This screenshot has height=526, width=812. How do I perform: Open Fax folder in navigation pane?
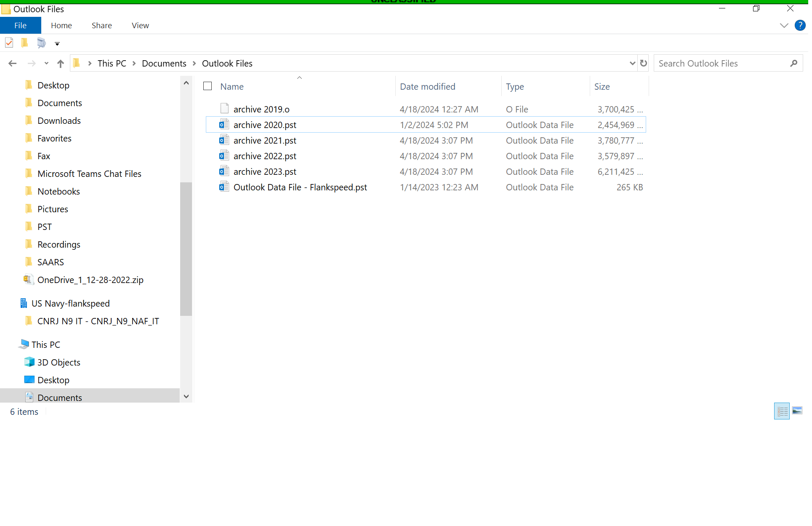pos(44,156)
